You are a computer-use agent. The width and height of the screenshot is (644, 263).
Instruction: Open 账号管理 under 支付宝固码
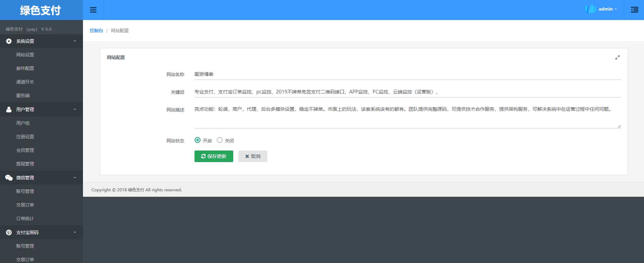click(41, 246)
